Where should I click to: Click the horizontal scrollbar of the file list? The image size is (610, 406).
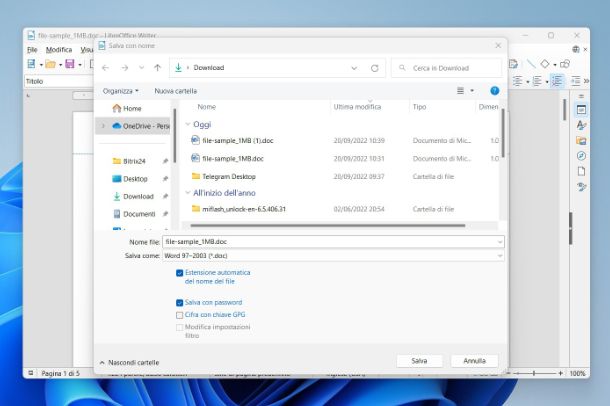tap(328, 225)
